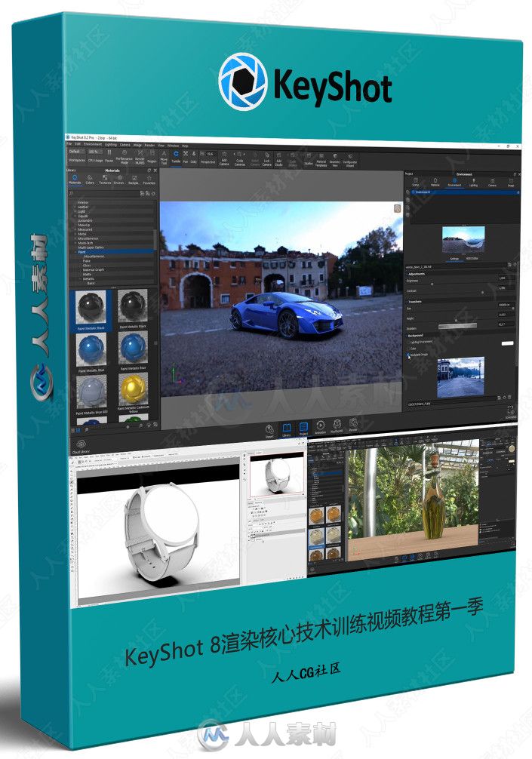Click the Lock Camera icon
The width and height of the screenshot is (532, 759).
[x=266, y=158]
